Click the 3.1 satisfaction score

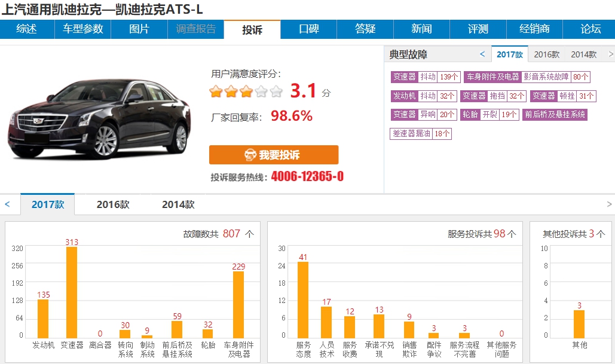[303, 91]
